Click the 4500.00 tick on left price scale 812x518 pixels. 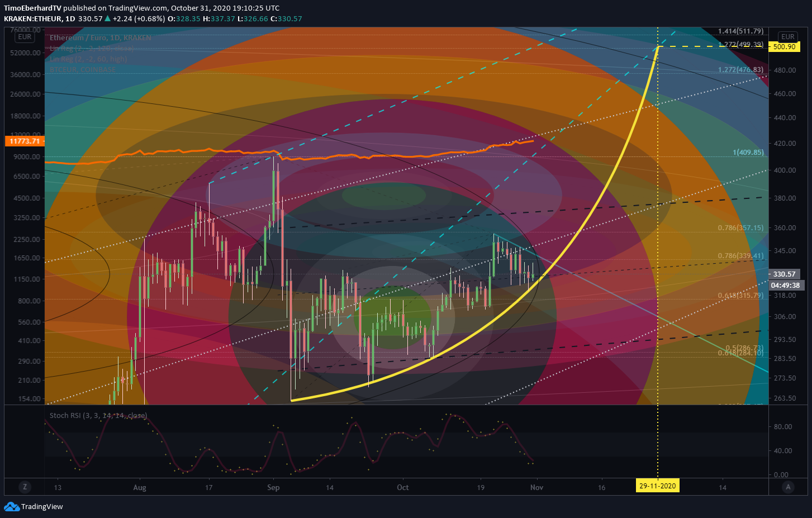point(27,198)
